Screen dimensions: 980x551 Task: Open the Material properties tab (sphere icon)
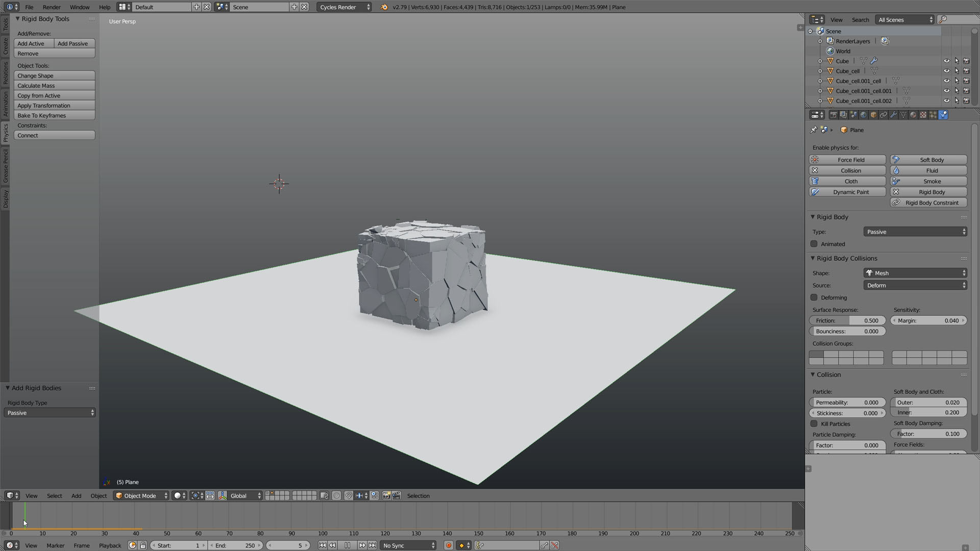(913, 115)
